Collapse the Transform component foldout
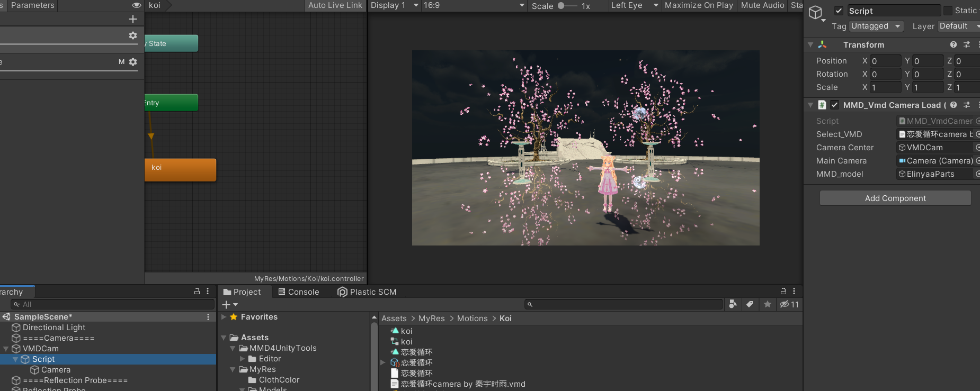Screen dimensions: 980x391 pyautogui.click(x=810, y=45)
